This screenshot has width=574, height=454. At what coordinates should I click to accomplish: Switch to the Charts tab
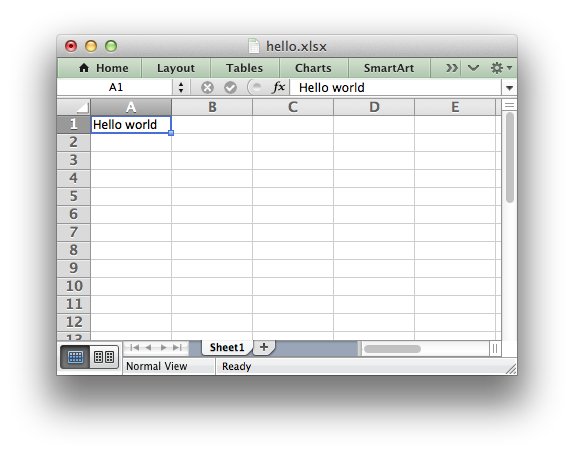[313, 68]
